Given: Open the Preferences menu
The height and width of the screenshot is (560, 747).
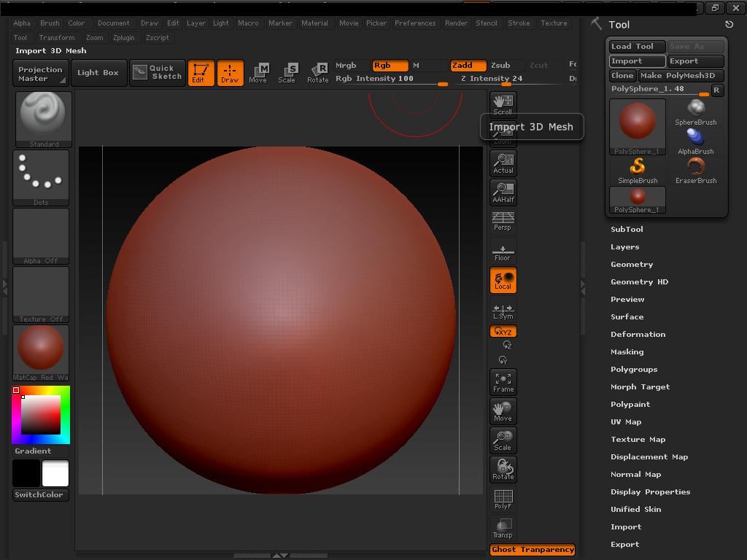Looking at the screenshot, I should pos(415,23).
